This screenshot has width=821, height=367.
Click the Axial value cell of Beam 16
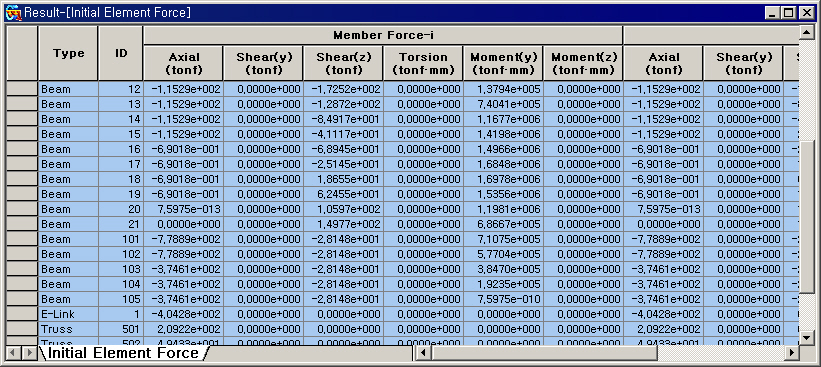[183, 149]
